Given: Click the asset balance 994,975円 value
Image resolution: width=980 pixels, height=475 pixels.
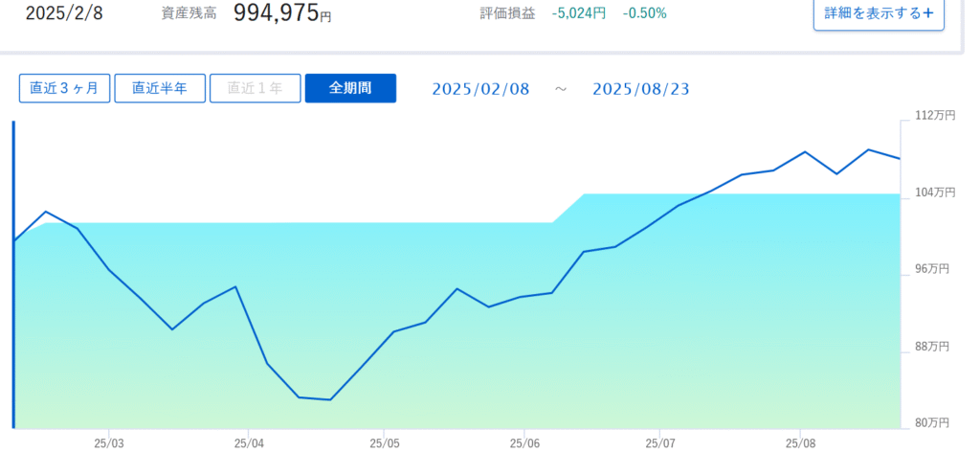Looking at the screenshot, I should coord(282,12).
